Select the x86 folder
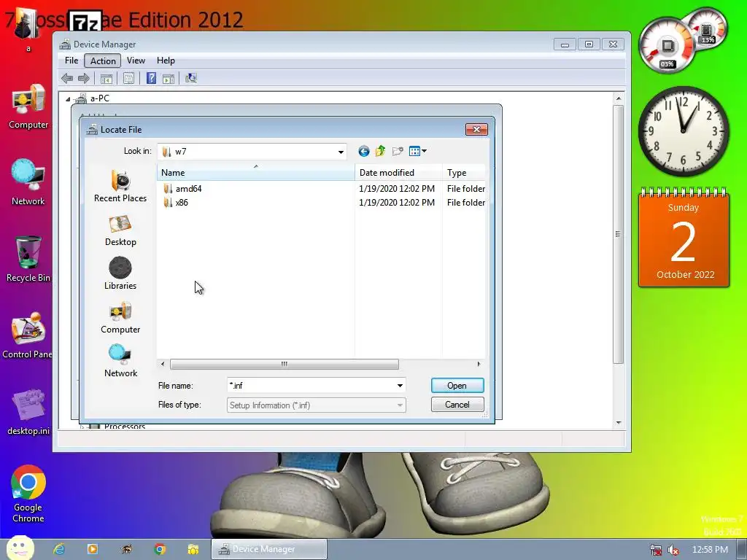Image resolution: width=747 pixels, height=560 pixels. [176, 203]
